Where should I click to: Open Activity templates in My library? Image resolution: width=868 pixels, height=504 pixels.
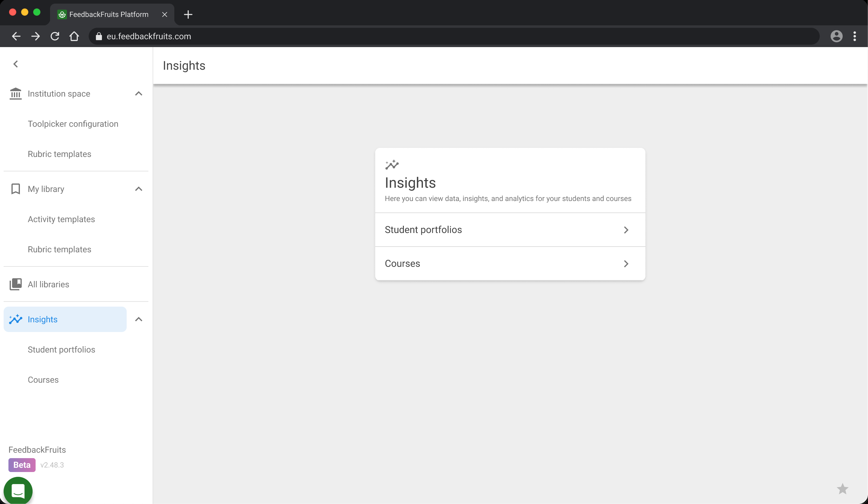(x=61, y=219)
